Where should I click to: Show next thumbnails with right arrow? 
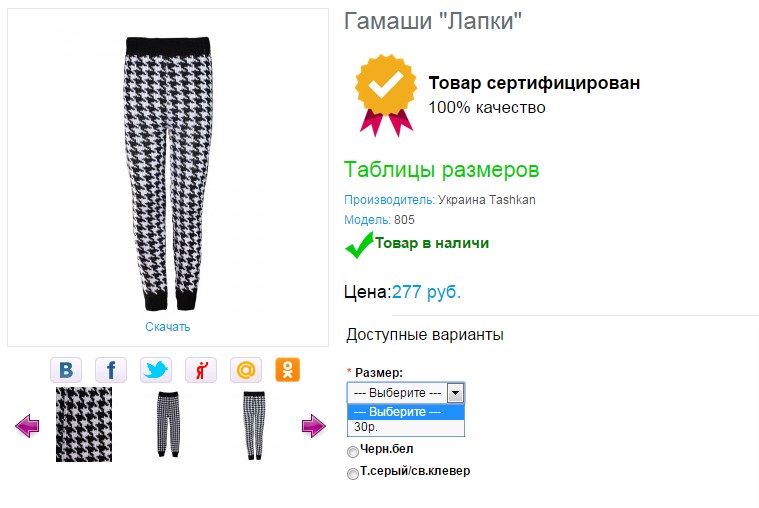[314, 426]
